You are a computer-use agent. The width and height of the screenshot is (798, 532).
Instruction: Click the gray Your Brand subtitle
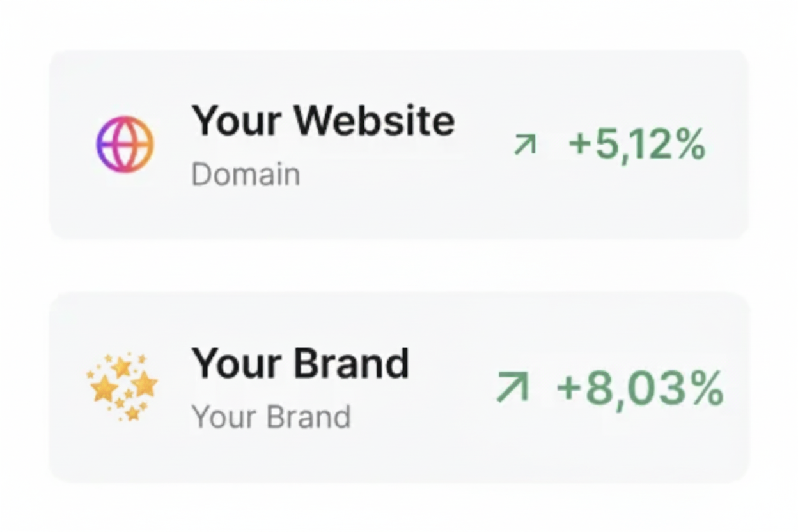(271, 417)
